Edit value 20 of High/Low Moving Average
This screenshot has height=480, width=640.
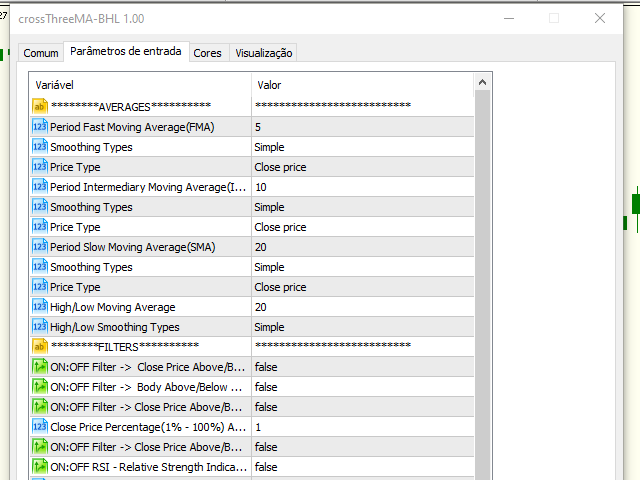click(363, 307)
